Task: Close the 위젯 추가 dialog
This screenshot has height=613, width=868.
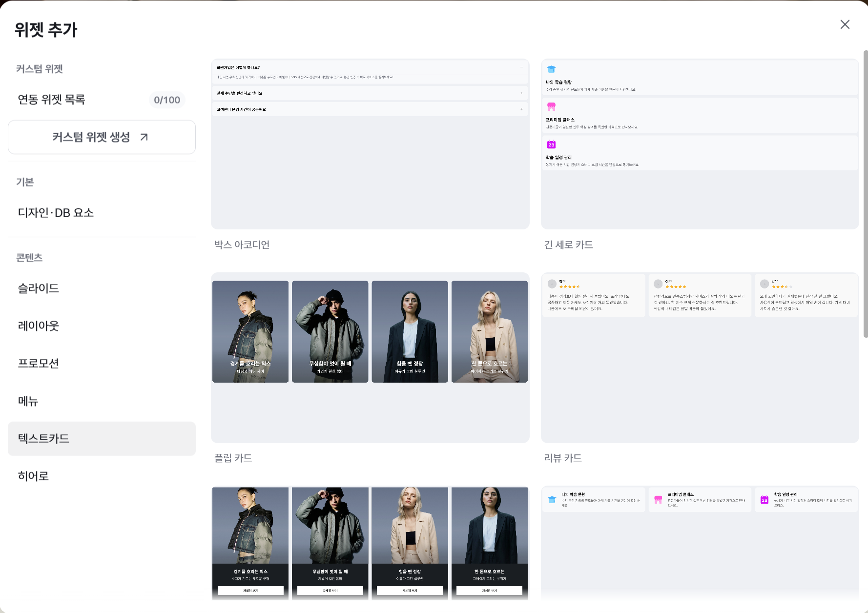Action: (845, 24)
